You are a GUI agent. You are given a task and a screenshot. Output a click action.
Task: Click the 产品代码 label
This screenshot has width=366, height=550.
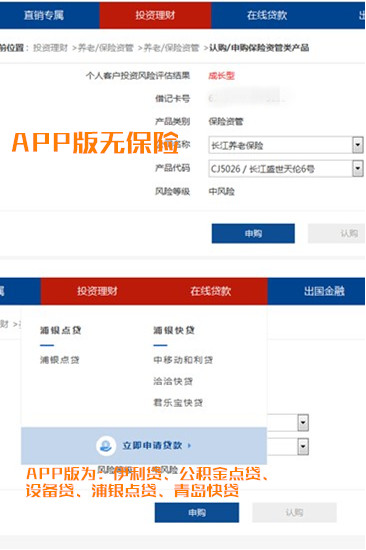coord(172,168)
